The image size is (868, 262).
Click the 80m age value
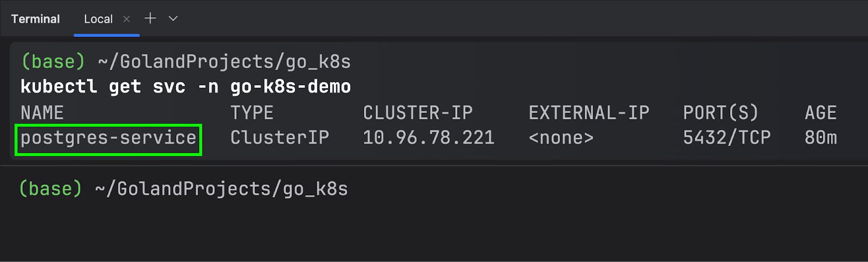[x=821, y=138]
